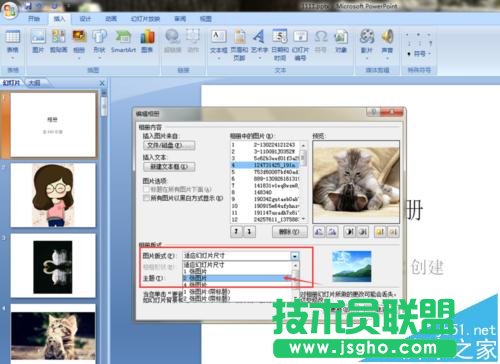The image size is (500, 364).
Task: Increase contrast of preview picture
Action: [x=349, y=231]
